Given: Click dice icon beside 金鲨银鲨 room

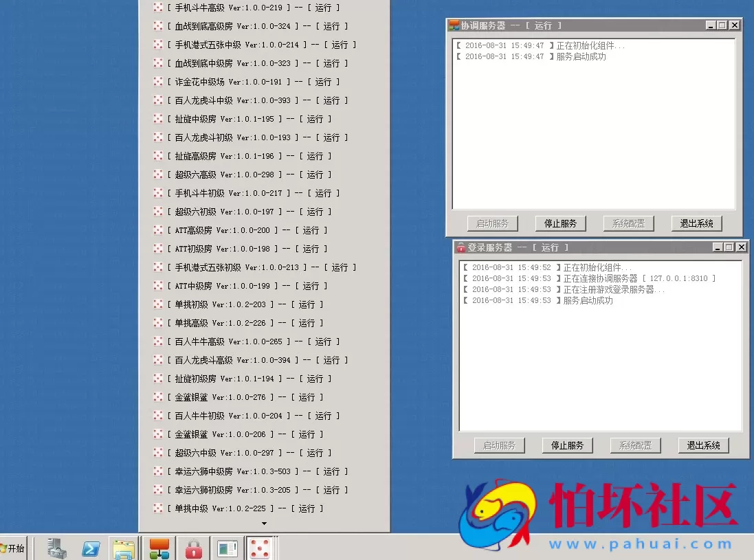Looking at the screenshot, I should (156, 396).
